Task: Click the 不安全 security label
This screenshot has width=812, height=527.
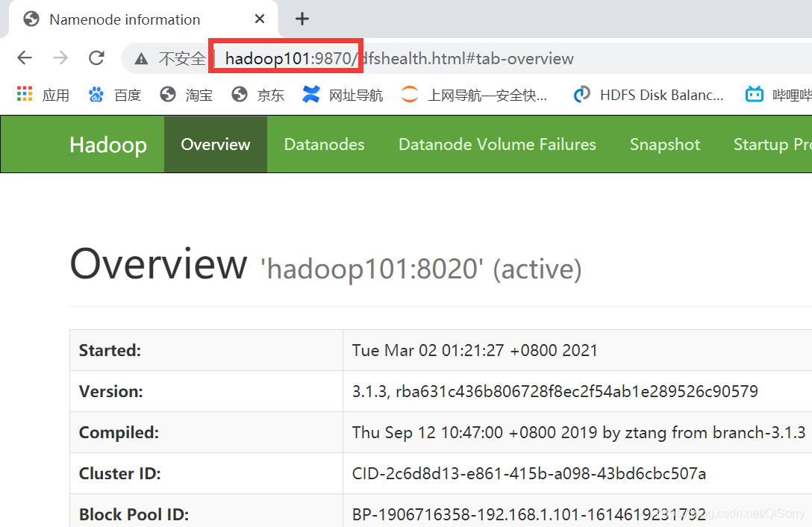Action: click(x=182, y=58)
